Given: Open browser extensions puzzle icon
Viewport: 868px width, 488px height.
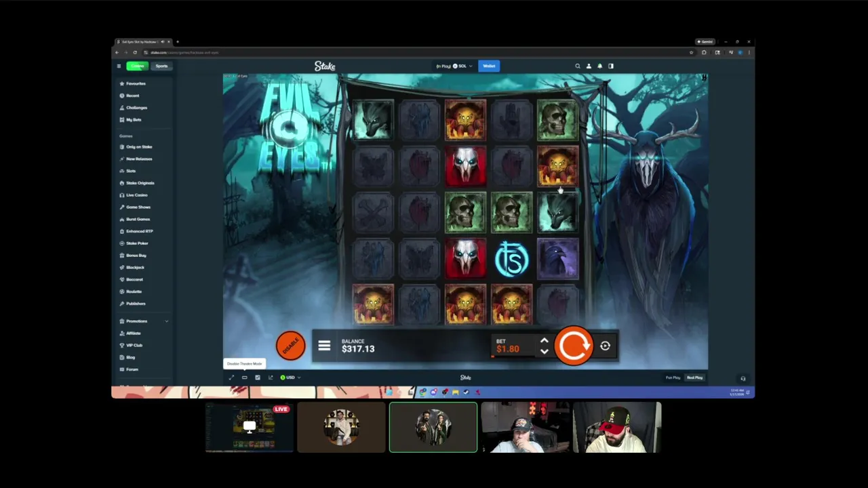Looking at the screenshot, I should (704, 52).
